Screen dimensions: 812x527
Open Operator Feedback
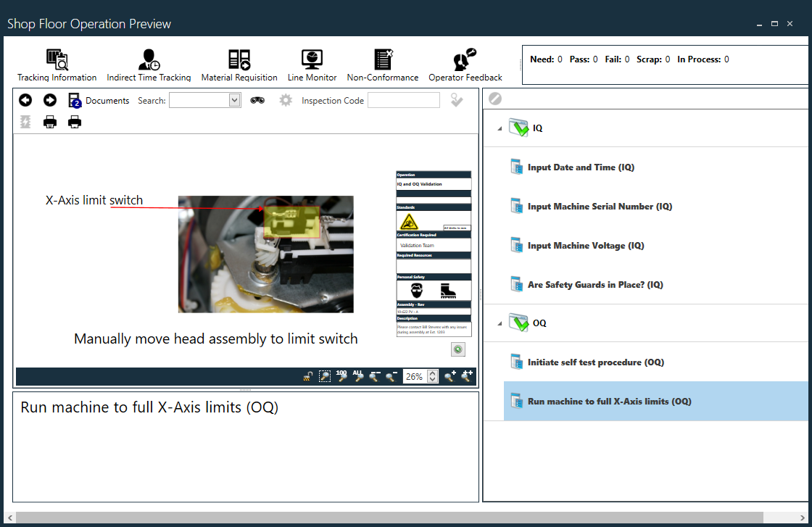point(465,65)
